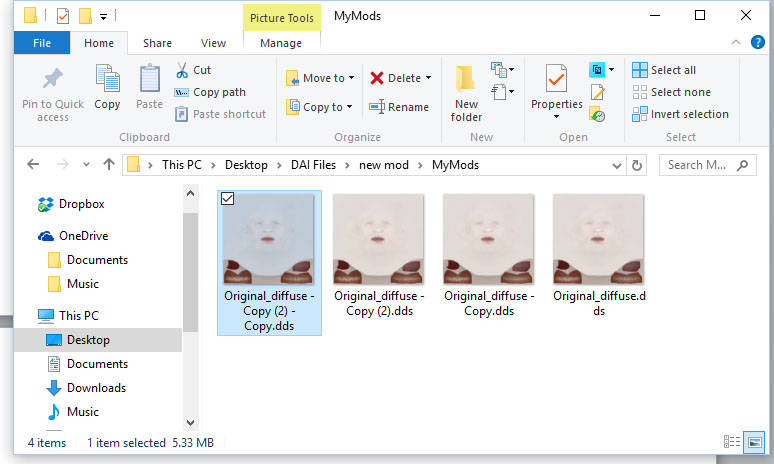Refresh the MyMods folder view
This screenshot has width=774, height=464.
click(x=637, y=165)
